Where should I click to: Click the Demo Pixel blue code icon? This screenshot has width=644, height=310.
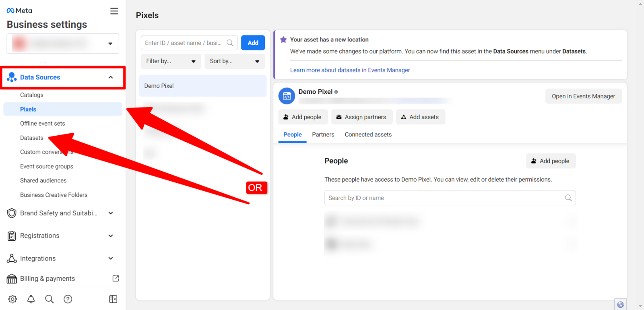[287, 96]
